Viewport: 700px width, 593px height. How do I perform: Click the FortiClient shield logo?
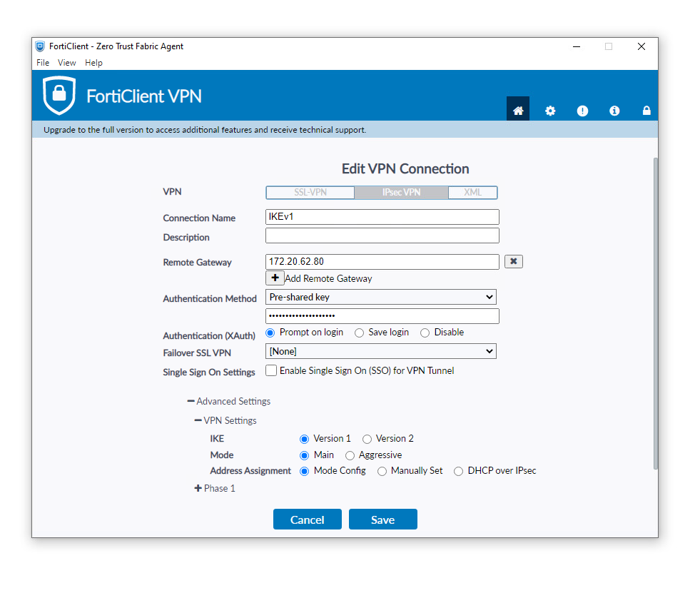click(x=59, y=95)
